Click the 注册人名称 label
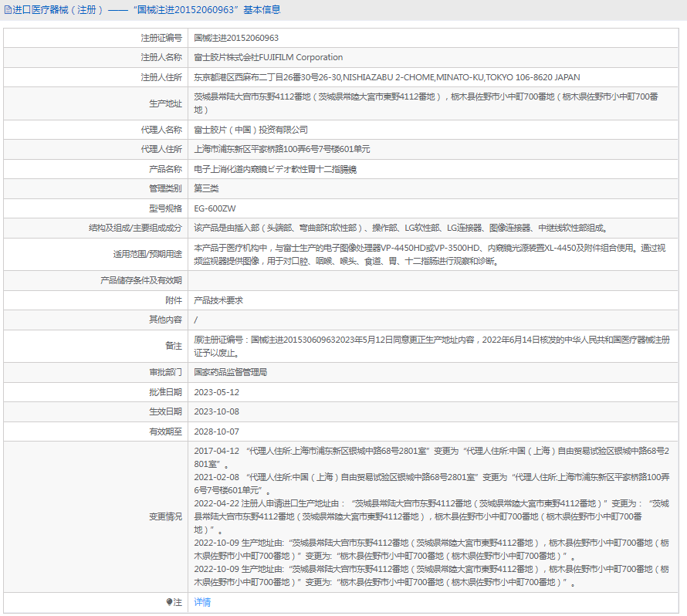 [x=161, y=57]
